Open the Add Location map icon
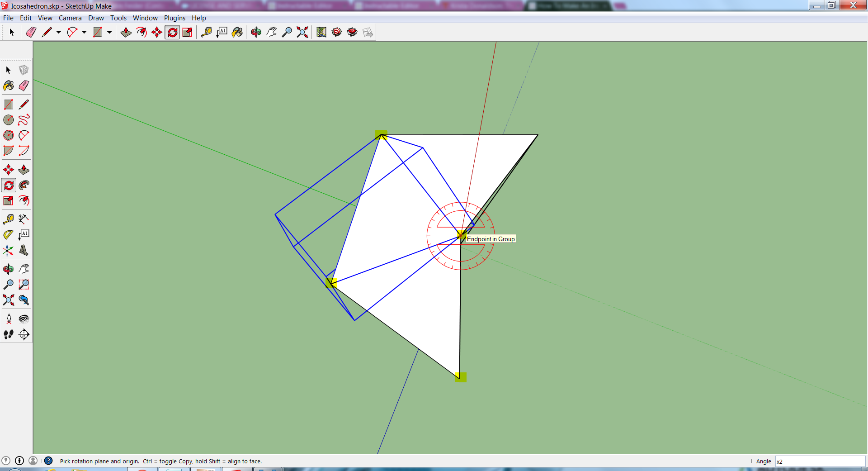The height and width of the screenshot is (471, 868). point(321,32)
